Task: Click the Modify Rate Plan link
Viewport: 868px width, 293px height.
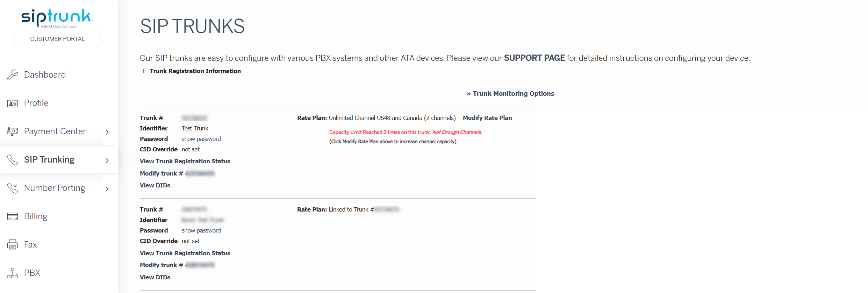Action: pyautogui.click(x=487, y=118)
